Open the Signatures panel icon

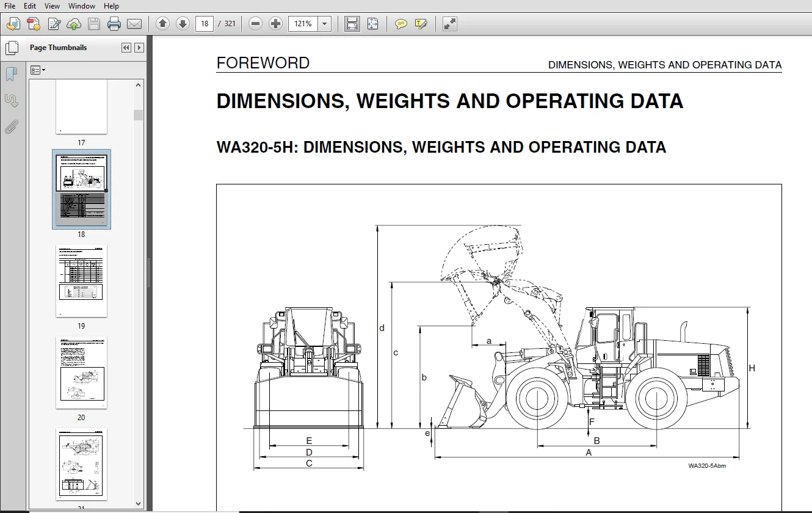point(12,100)
